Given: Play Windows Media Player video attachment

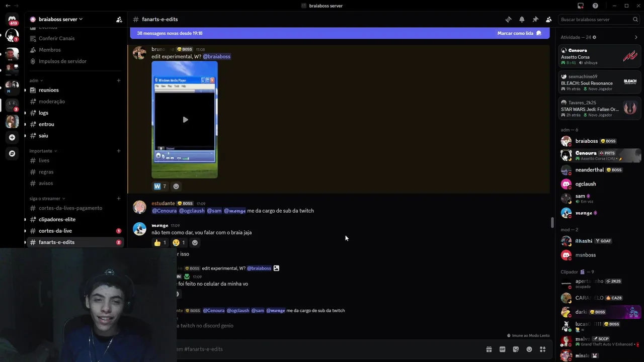Looking at the screenshot, I should (x=185, y=120).
